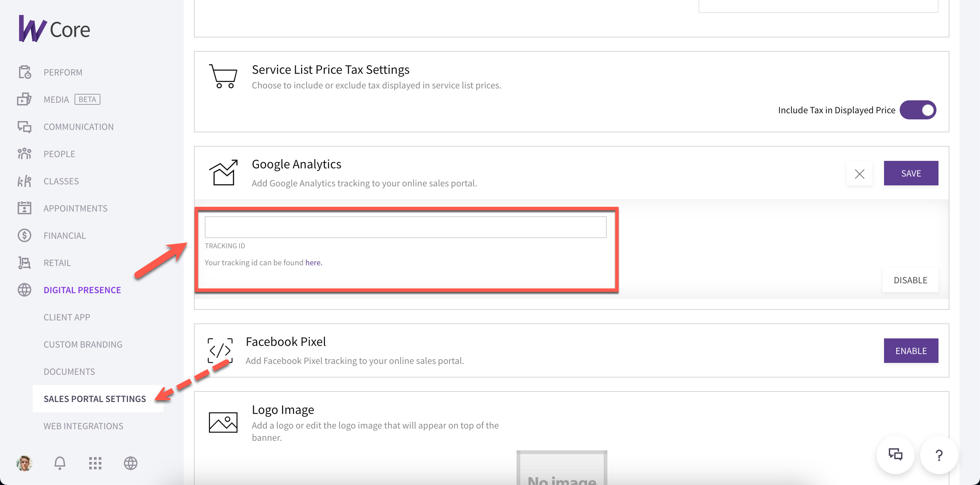Disable Google Analytics tracking
The width and height of the screenshot is (980, 485).
910,280
